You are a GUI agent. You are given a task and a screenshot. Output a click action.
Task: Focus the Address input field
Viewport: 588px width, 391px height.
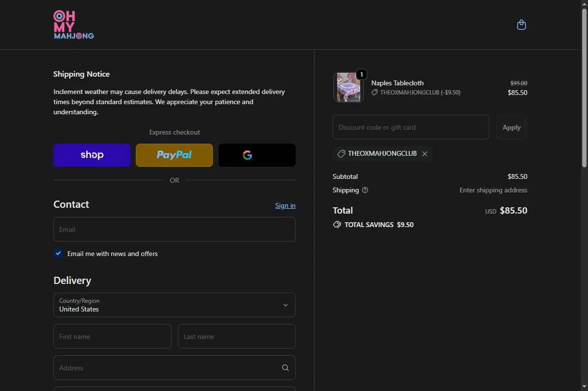tap(174, 368)
